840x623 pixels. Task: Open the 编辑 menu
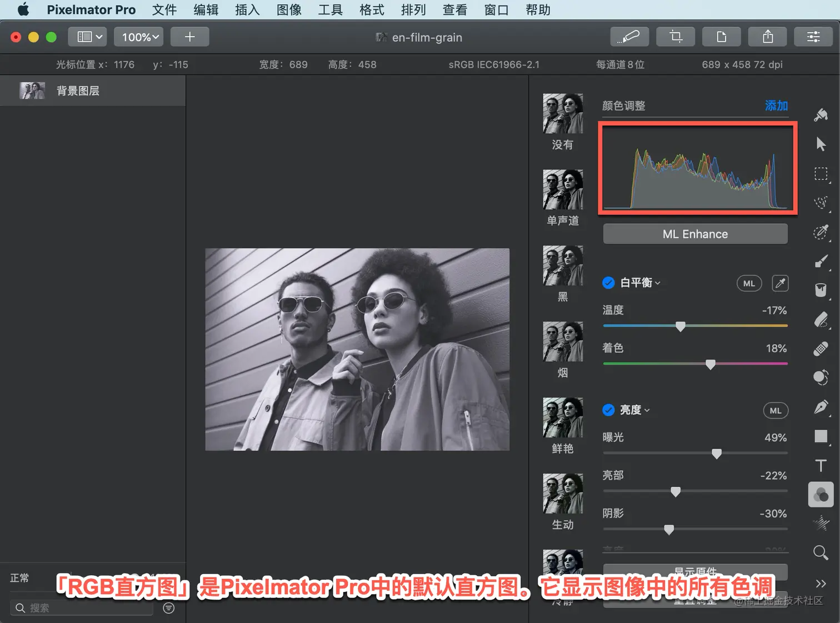[x=206, y=10]
